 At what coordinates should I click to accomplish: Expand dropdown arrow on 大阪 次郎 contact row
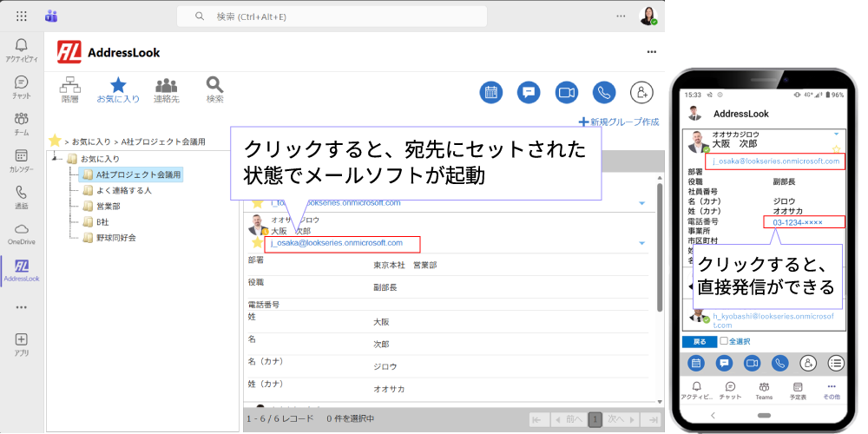pos(641,243)
